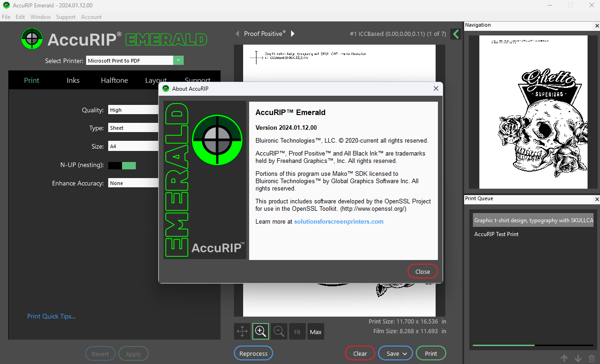Open the Enhance Accuracy dropdown
The height and width of the screenshot is (364, 600).
134,183
